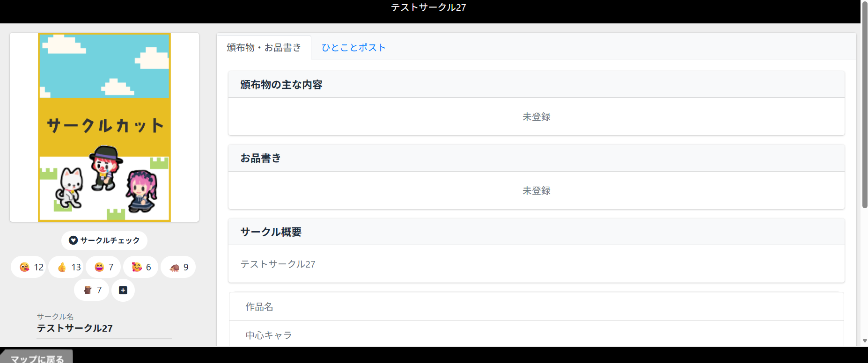The height and width of the screenshot is (363, 868).
Task: Click the circle cut thumbnail image
Action: click(x=104, y=127)
